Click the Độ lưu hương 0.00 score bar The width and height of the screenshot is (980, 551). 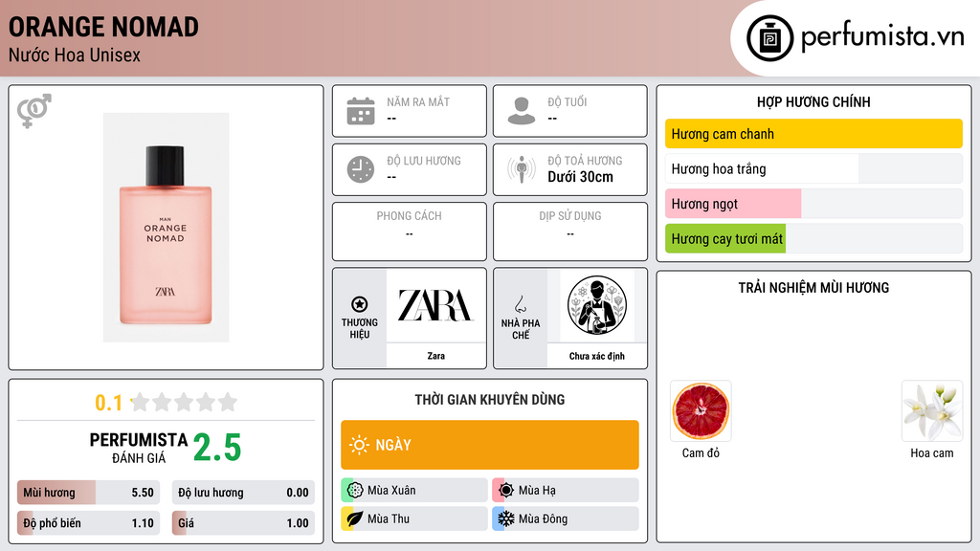point(243,493)
